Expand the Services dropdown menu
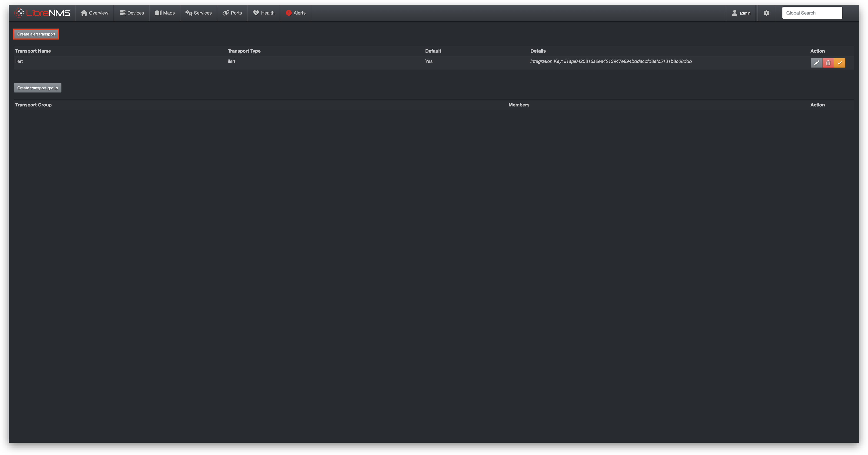This screenshot has height=455, width=868. [198, 13]
